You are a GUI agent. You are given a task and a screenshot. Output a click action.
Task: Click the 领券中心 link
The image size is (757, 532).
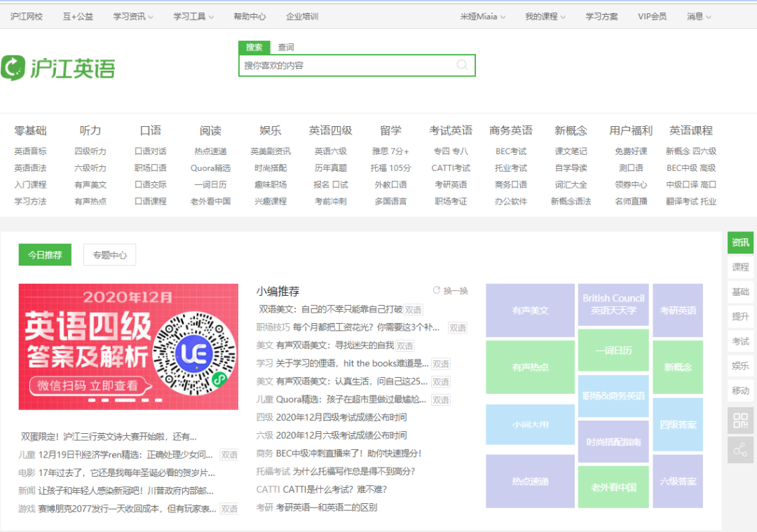pos(631,184)
